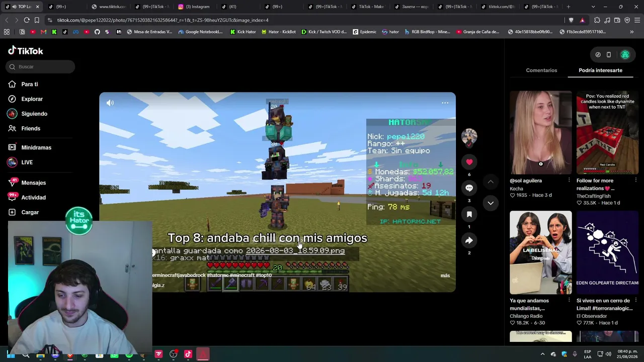
Task: Show more bookmarks with the chevron
Action: coord(631,32)
